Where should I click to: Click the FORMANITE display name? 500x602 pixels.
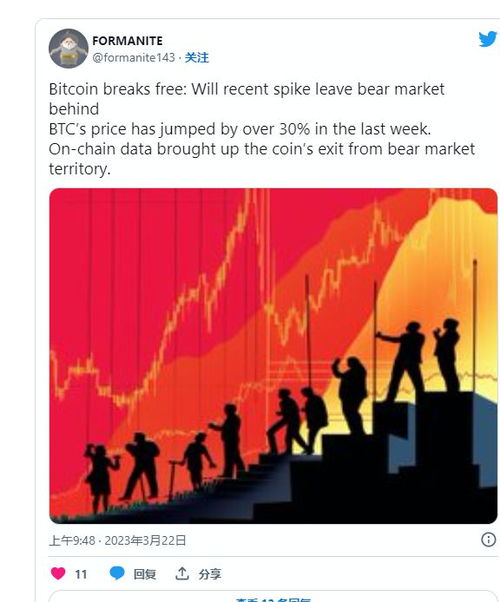click(x=127, y=41)
